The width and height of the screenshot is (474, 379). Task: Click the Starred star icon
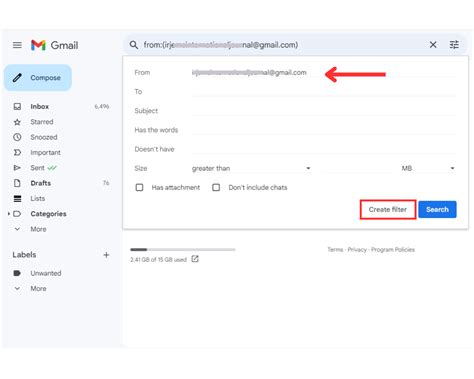tap(17, 122)
